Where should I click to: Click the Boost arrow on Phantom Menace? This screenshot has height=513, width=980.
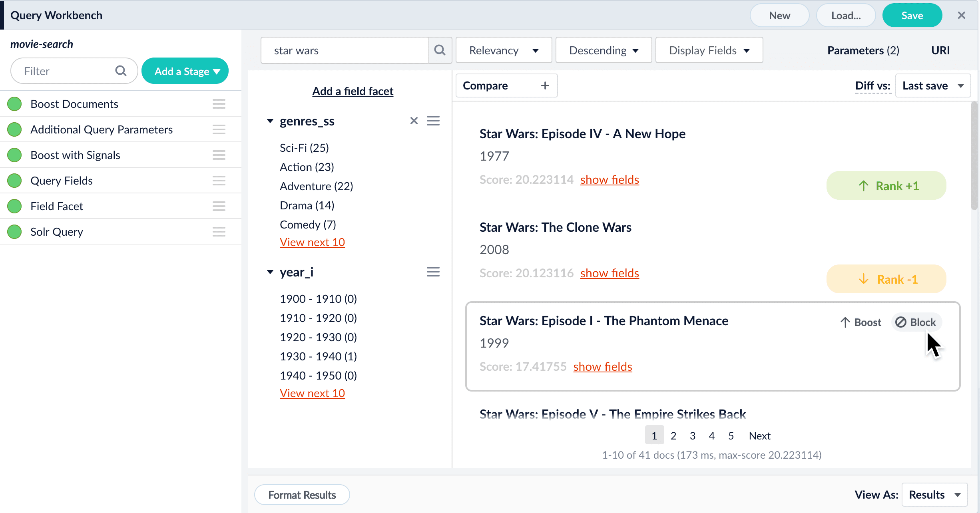point(845,322)
